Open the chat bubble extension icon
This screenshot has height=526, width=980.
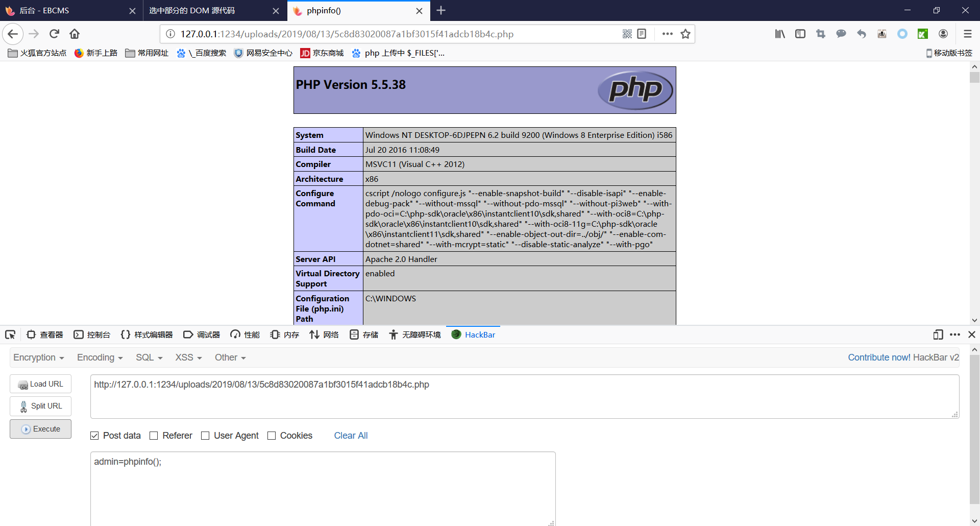pos(841,34)
